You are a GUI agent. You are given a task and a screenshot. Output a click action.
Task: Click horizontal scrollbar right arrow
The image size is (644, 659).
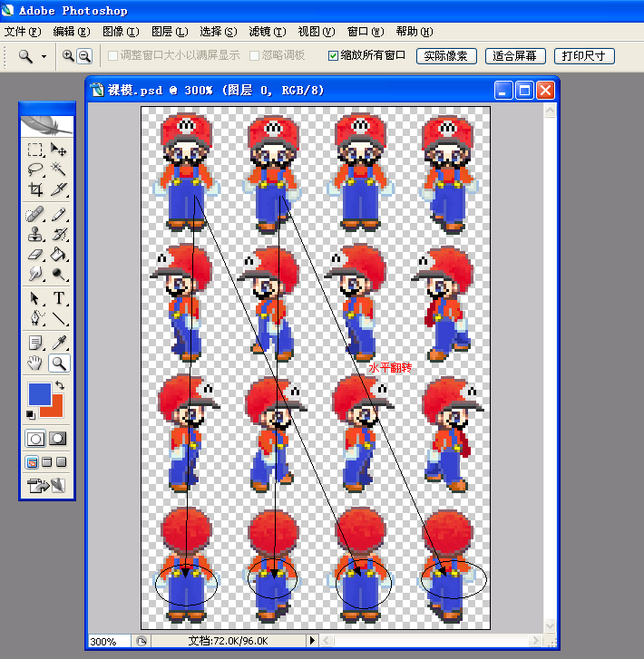tap(535, 641)
